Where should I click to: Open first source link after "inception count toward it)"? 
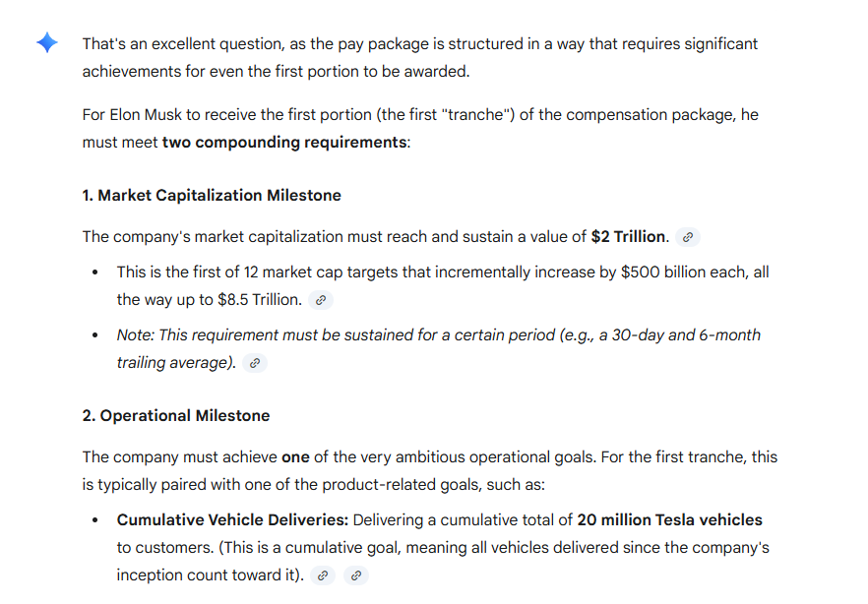pos(322,575)
